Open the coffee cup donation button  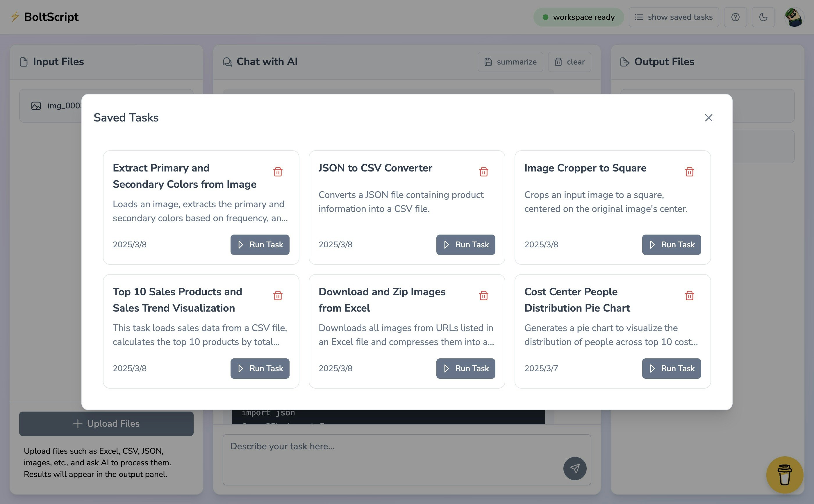pos(784,475)
